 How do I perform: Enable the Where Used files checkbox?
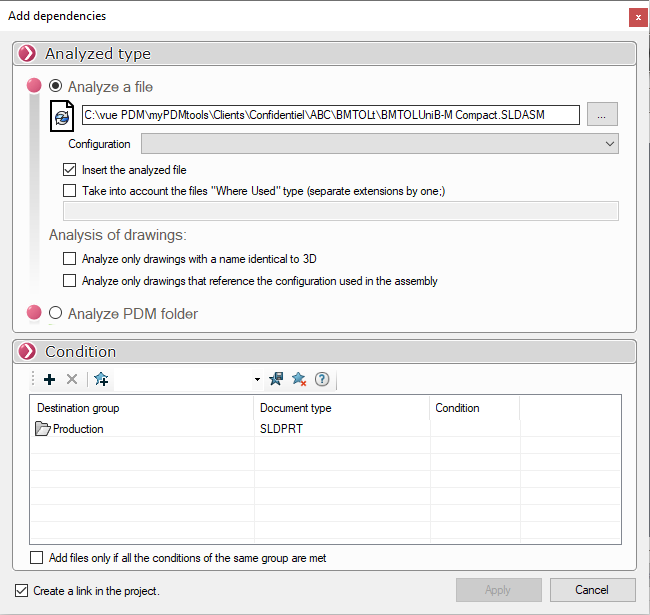(x=69, y=190)
